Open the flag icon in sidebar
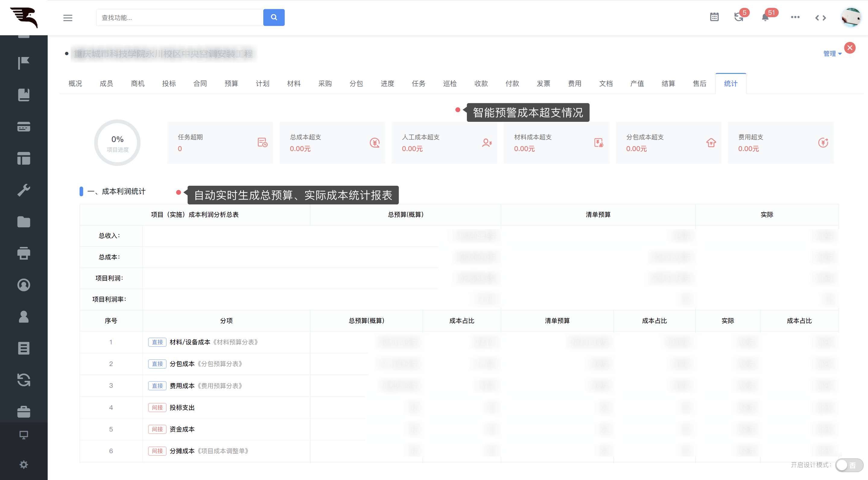 [x=24, y=63]
